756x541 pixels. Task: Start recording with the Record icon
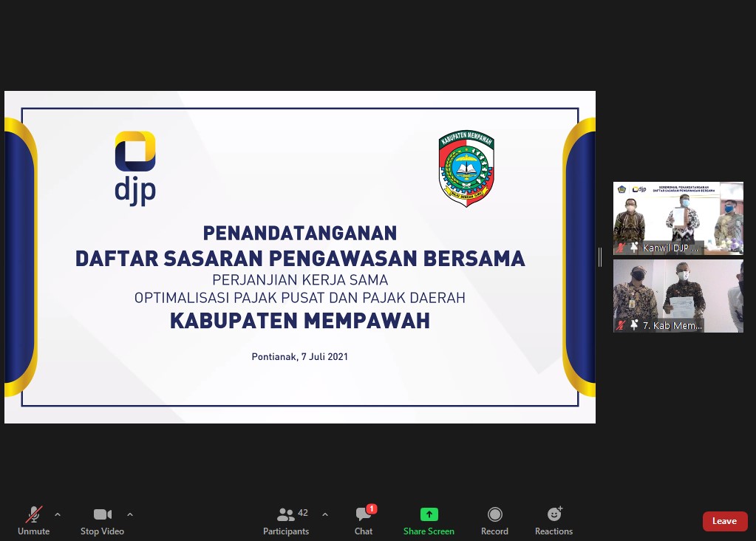[494, 514]
